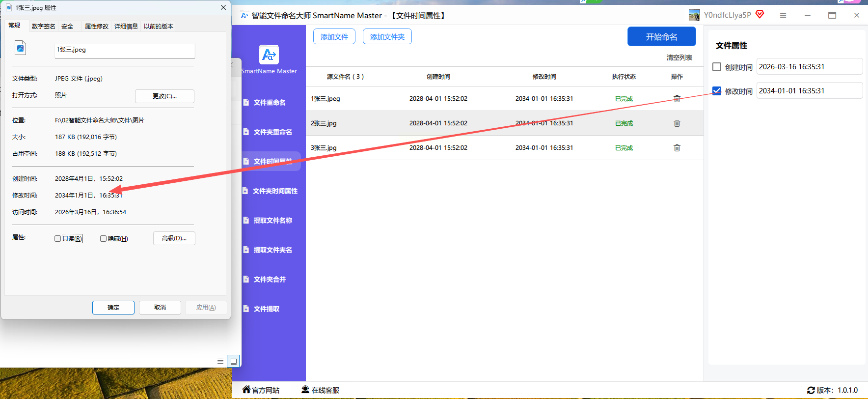The image size is (868, 399).
Task: Contact online customer service
Action: [x=320, y=390]
